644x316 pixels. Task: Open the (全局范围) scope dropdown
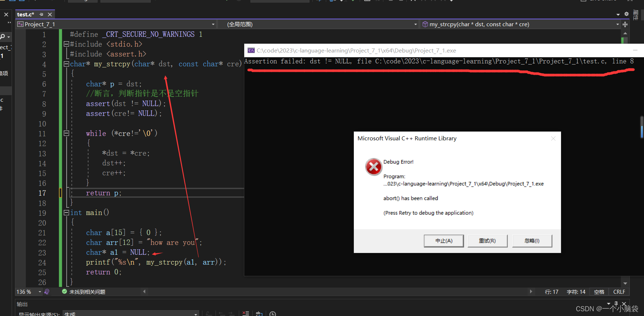[415, 24]
